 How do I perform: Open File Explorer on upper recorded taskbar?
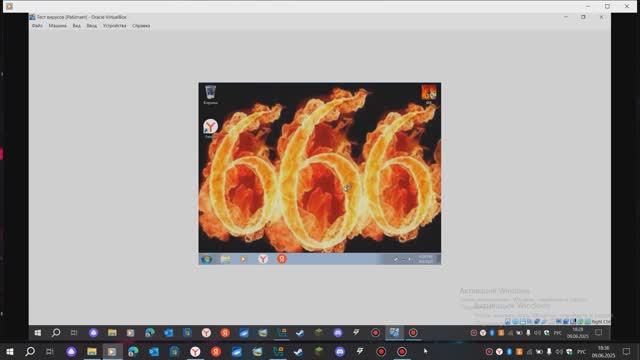coord(112,333)
